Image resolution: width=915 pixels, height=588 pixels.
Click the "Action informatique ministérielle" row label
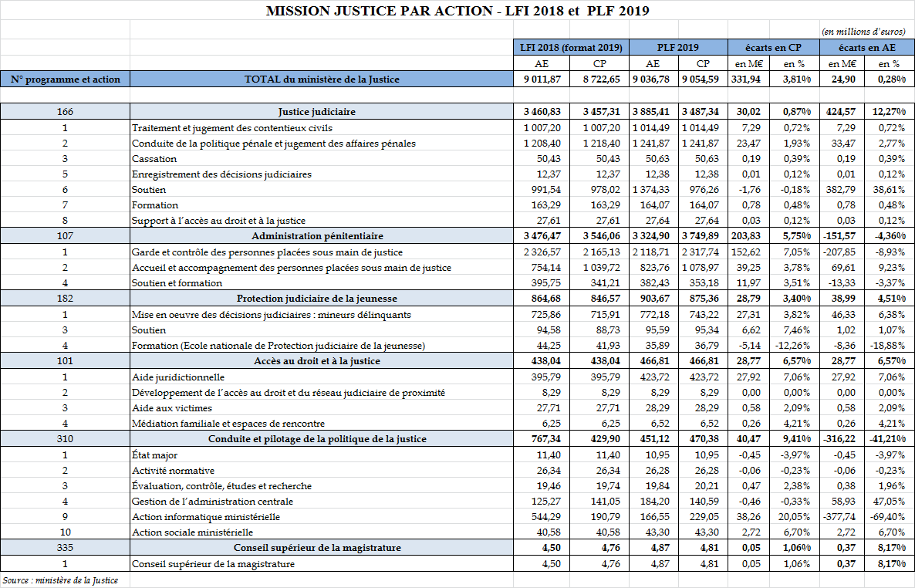[x=206, y=516]
